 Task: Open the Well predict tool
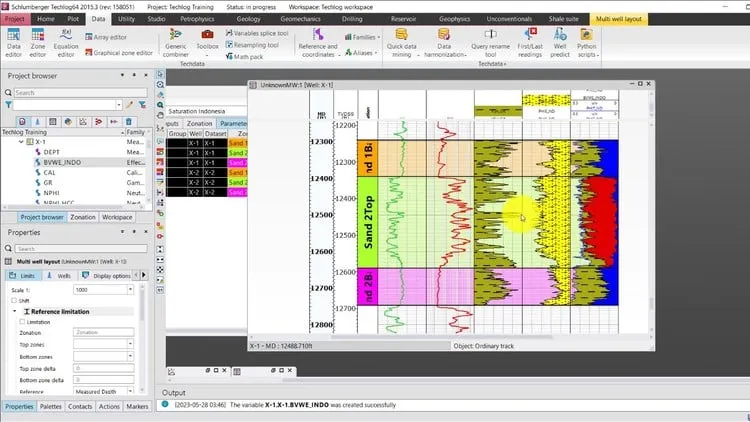point(560,43)
